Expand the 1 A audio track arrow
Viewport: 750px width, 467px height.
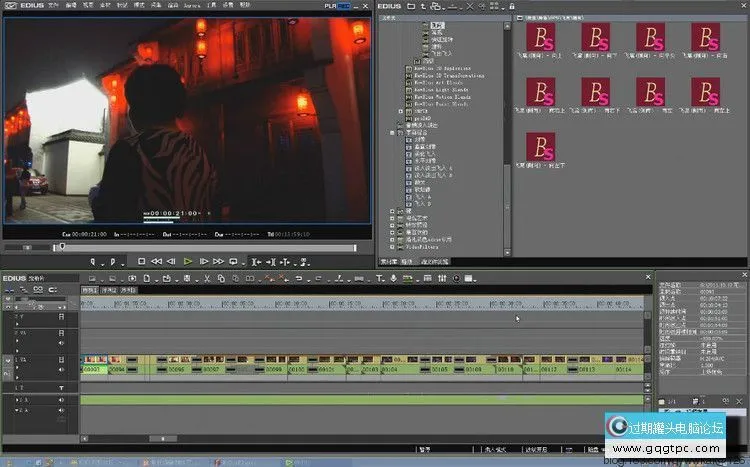[x=17, y=402]
